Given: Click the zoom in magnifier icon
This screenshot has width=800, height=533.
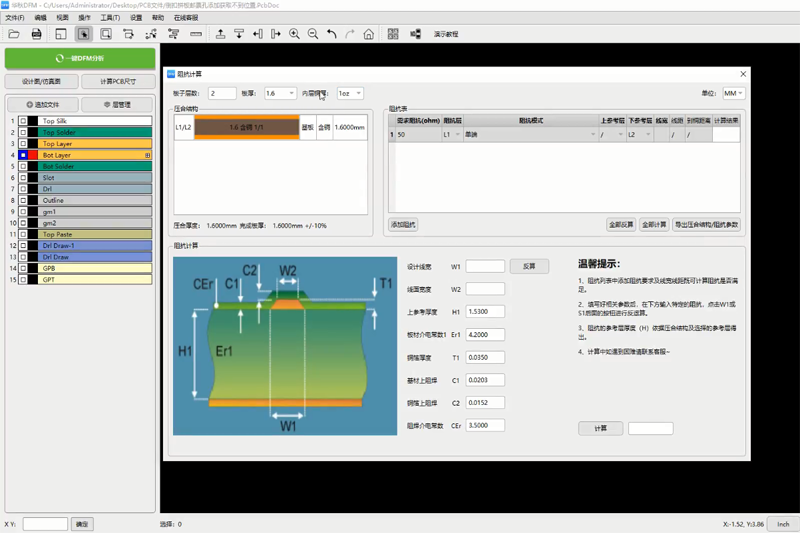Looking at the screenshot, I should coord(294,34).
